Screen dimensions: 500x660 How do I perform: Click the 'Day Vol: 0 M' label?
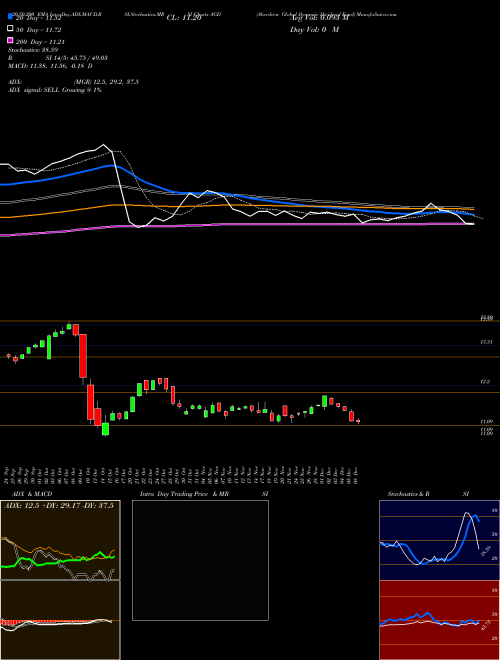tap(314, 30)
